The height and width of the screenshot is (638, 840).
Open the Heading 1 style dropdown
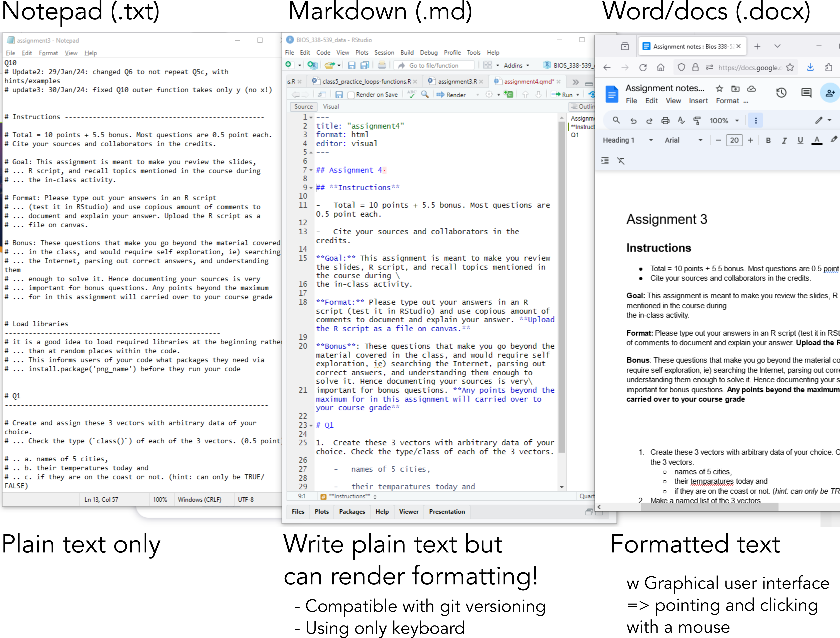[627, 140]
